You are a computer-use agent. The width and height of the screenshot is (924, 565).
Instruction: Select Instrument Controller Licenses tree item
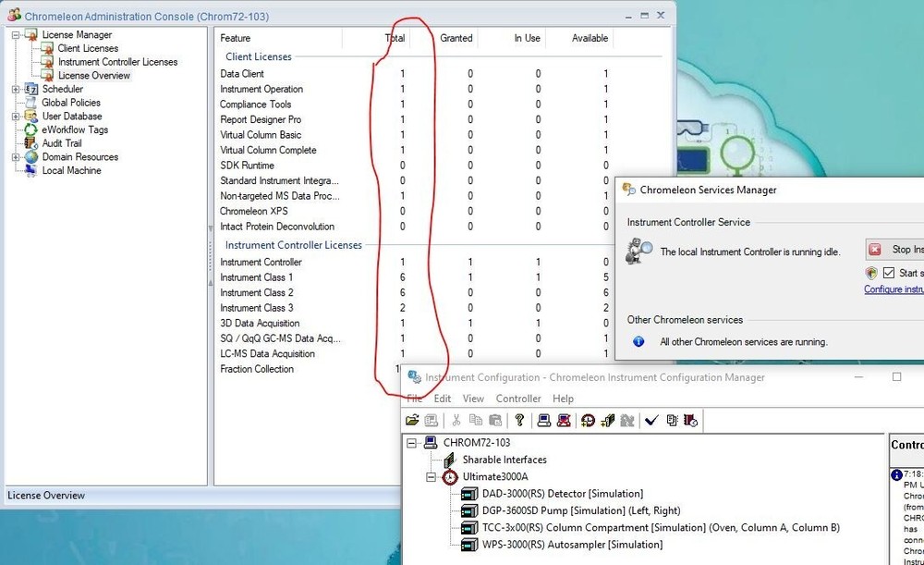pos(118,62)
